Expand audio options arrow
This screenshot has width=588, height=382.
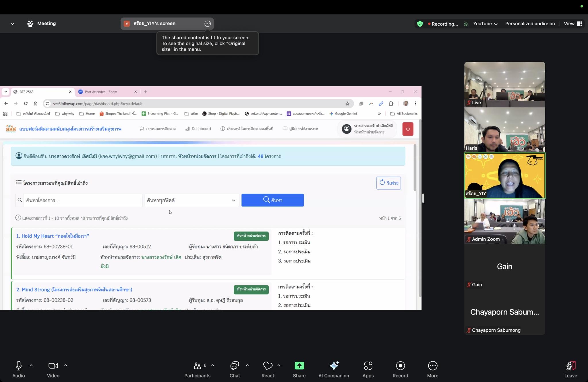click(31, 365)
